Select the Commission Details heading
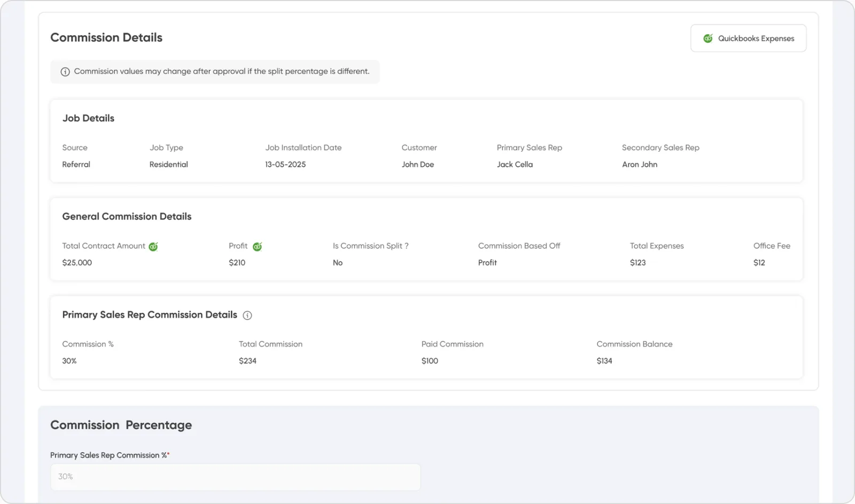The height and width of the screenshot is (504, 855). (106, 37)
